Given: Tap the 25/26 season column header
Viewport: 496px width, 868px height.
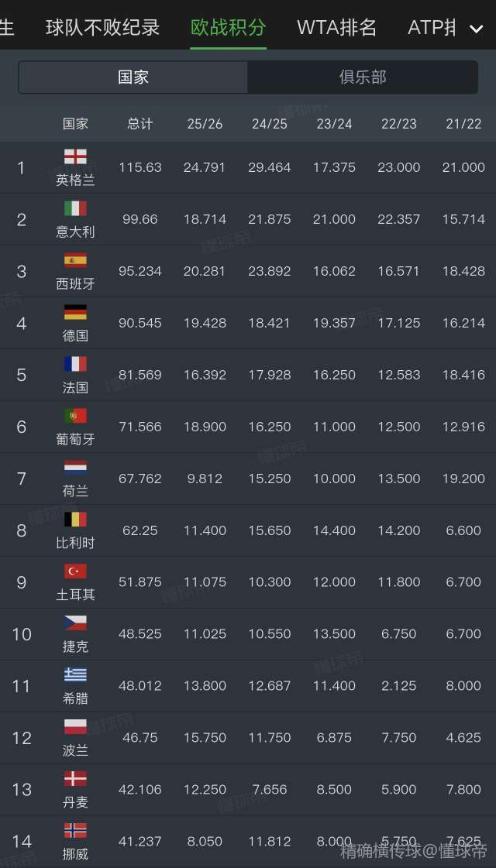Looking at the screenshot, I should (205, 124).
